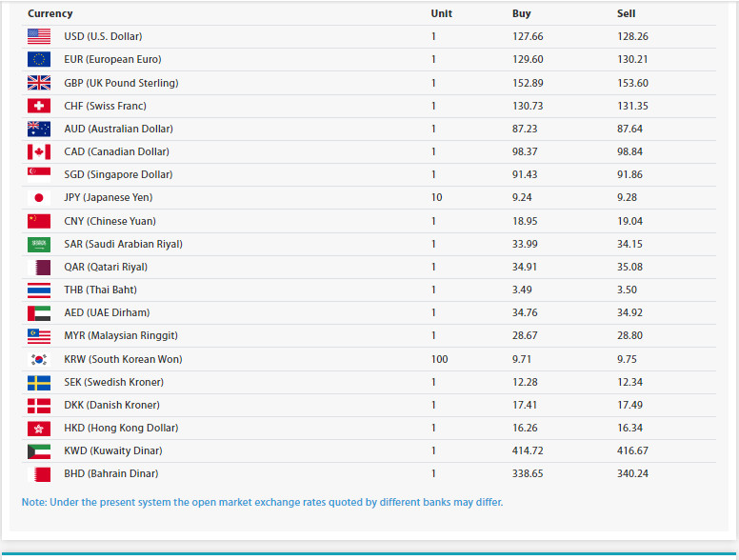Select the MYR (Malaysian Ringgit) label

pyautogui.click(x=121, y=335)
